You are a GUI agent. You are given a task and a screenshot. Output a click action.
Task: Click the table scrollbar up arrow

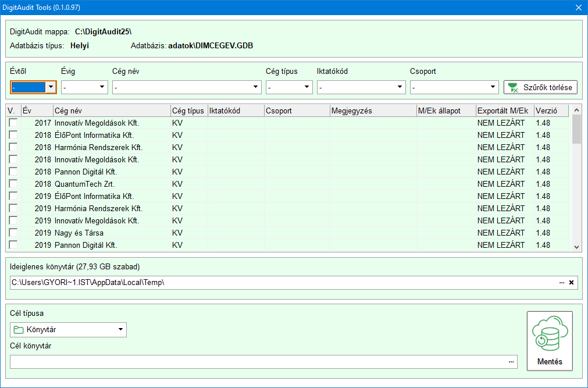[577, 111]
